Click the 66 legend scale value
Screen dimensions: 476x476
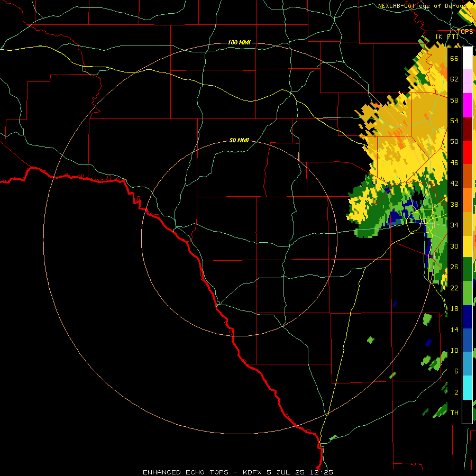click(x=454, y=58)
